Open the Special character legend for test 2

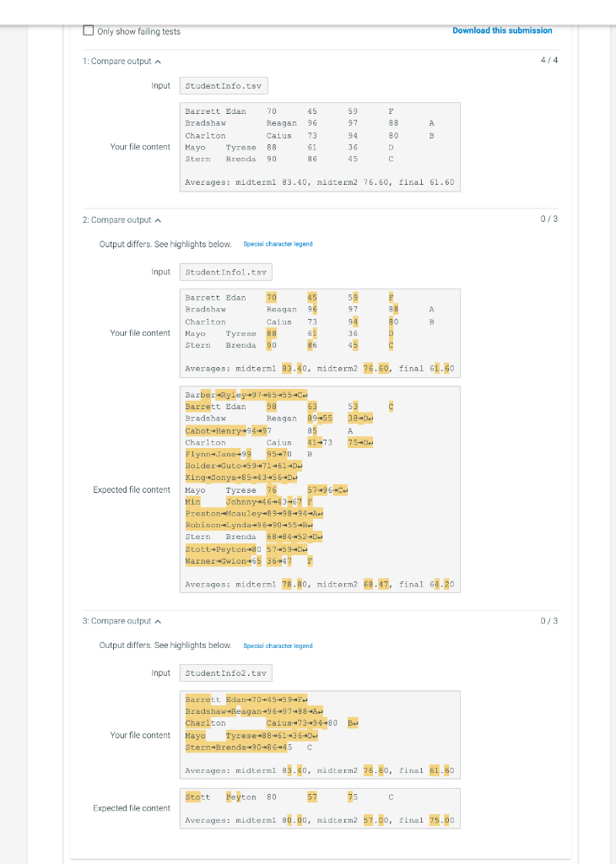pos(278,244)
